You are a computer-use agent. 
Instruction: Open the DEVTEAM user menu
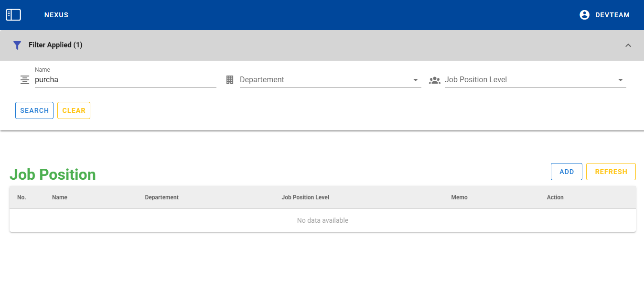point(612,15)
